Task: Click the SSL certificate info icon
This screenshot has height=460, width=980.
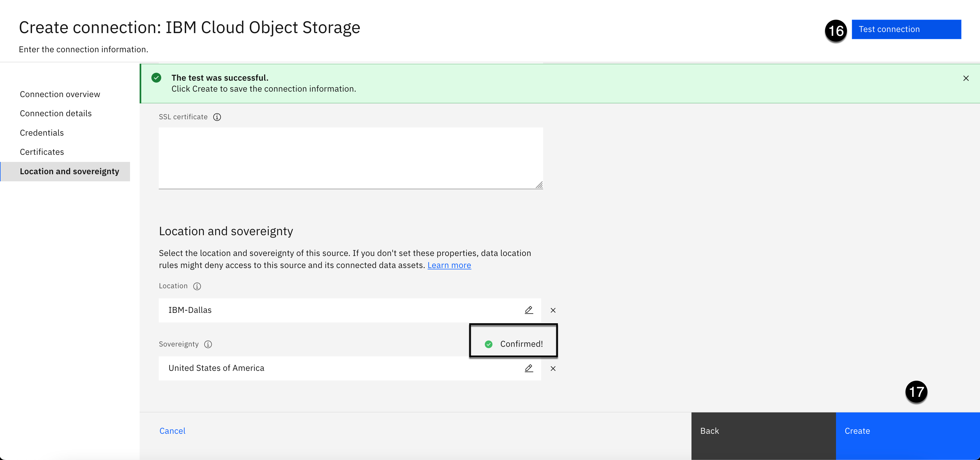Action: coord(217,117)
